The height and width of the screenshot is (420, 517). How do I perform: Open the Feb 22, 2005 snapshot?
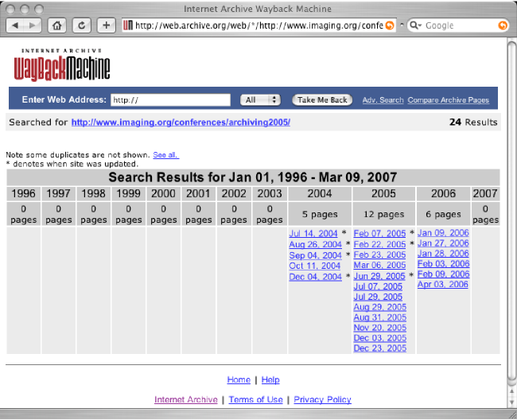click(379, 245)
